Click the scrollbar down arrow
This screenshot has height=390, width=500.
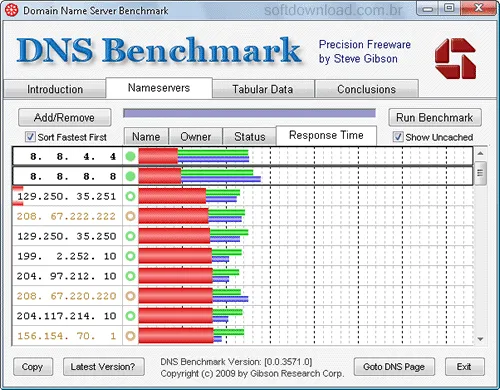(x=480, y=339)
